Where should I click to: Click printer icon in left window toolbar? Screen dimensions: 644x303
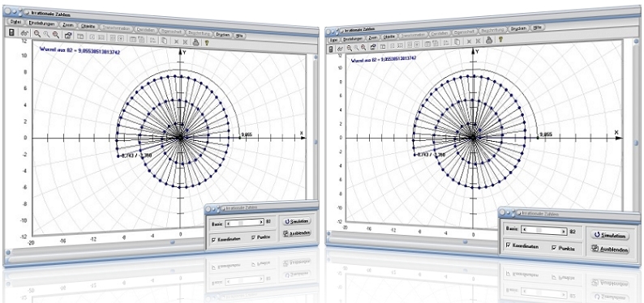[x=195, y=42]
